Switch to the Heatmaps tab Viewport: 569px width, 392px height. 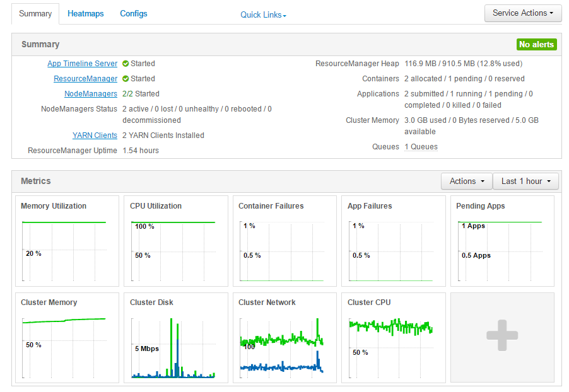click(x=85, y=13)
